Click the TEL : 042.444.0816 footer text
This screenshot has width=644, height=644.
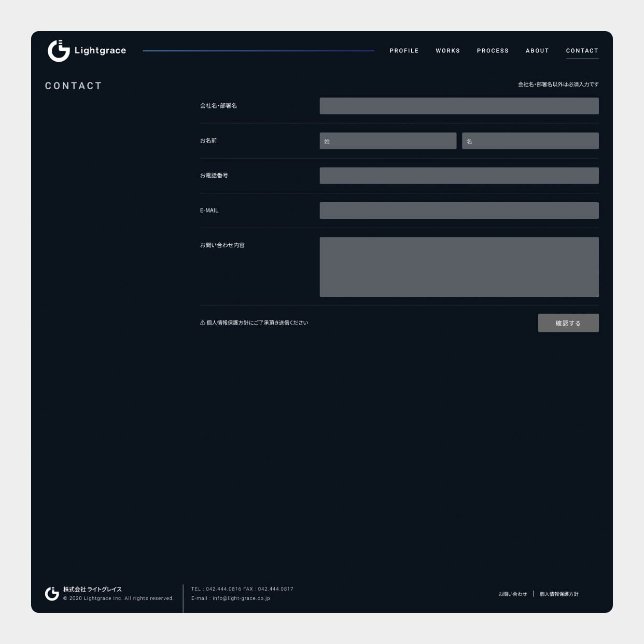[x=216, y=589]
